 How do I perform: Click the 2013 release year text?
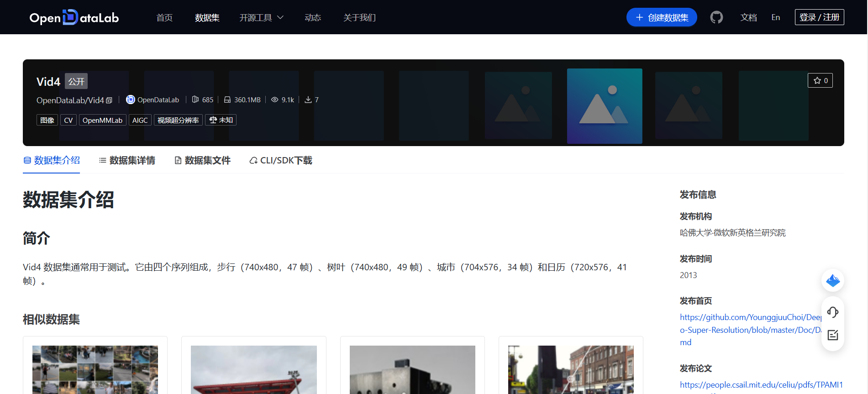coord(688,275)
